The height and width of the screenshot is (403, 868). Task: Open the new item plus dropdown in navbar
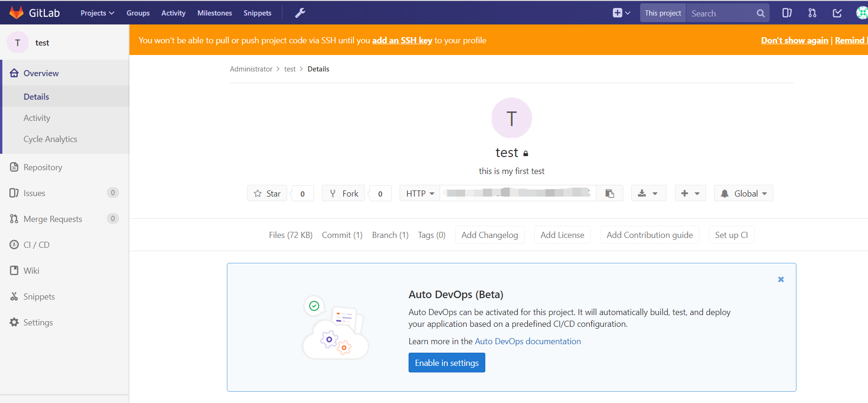pos(621,13)
